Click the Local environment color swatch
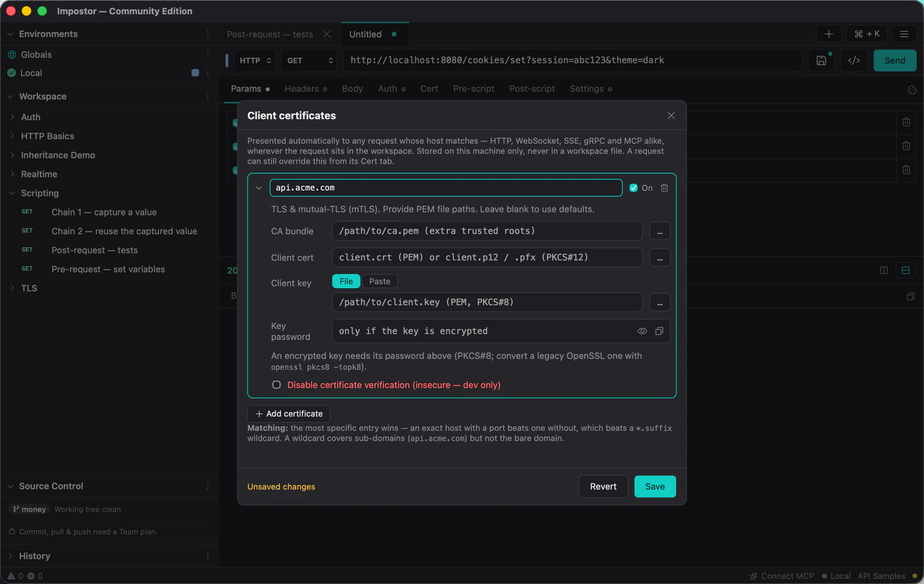This screenshot has width=924, height=584. [x=195, y=73]
